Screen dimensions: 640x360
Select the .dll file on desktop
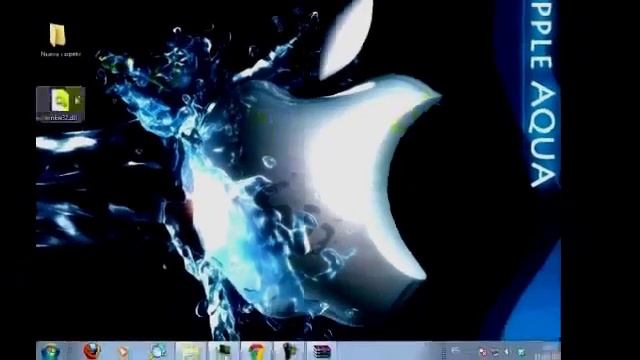[61, 104]
